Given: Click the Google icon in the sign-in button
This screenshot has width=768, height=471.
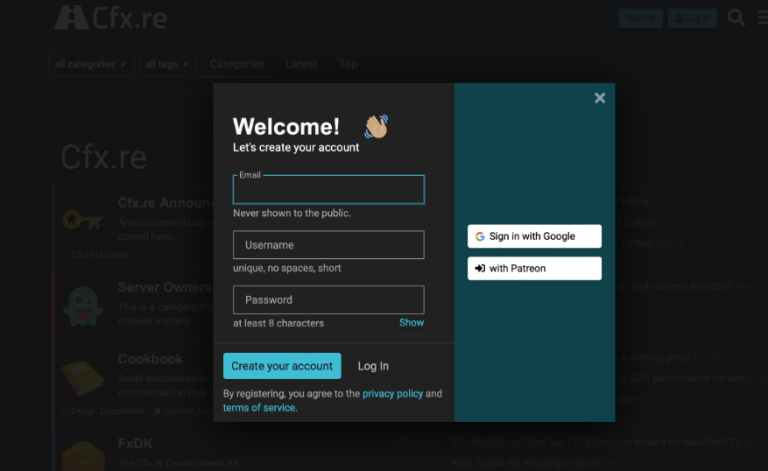Looking at the screenshot, I should tap(480, 237).
